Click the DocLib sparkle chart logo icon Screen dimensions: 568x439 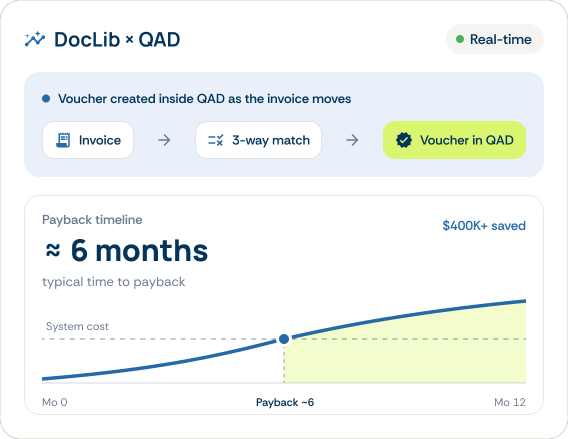(35, 39)
